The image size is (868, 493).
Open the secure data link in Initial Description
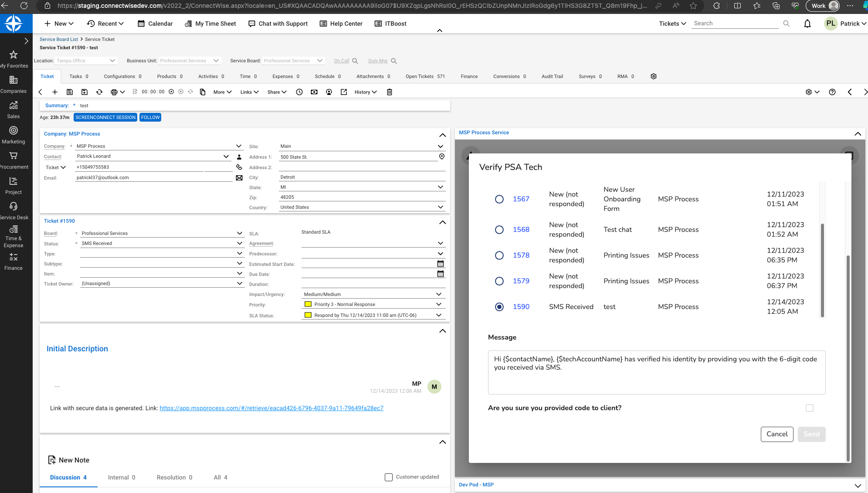(x=271, y=408)
